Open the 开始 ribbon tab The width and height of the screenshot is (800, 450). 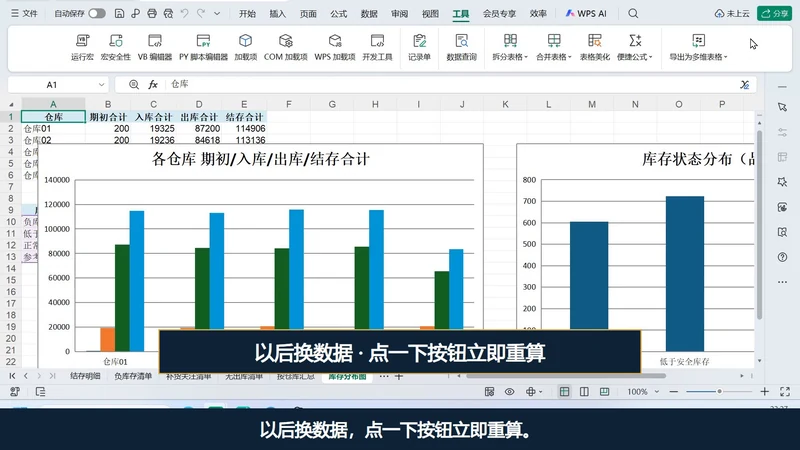coord(247,14)
